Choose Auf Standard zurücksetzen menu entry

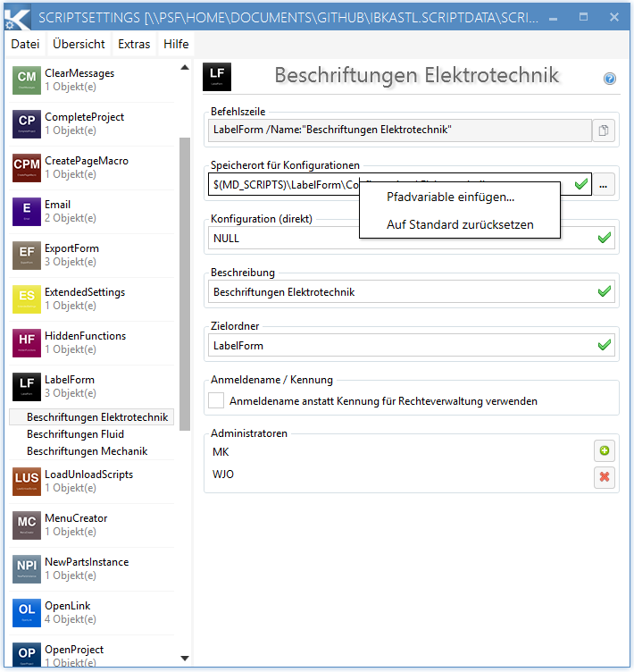pos(459,224)
